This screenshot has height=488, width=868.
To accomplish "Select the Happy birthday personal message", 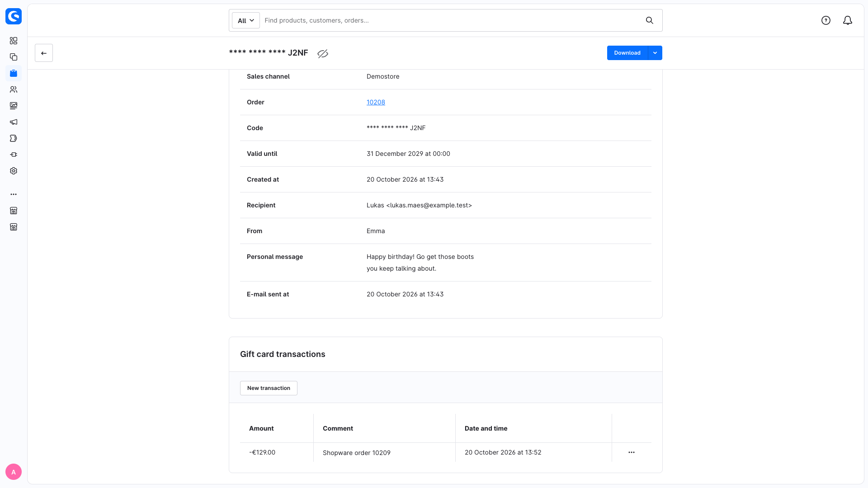I will [x=420, y=263].
